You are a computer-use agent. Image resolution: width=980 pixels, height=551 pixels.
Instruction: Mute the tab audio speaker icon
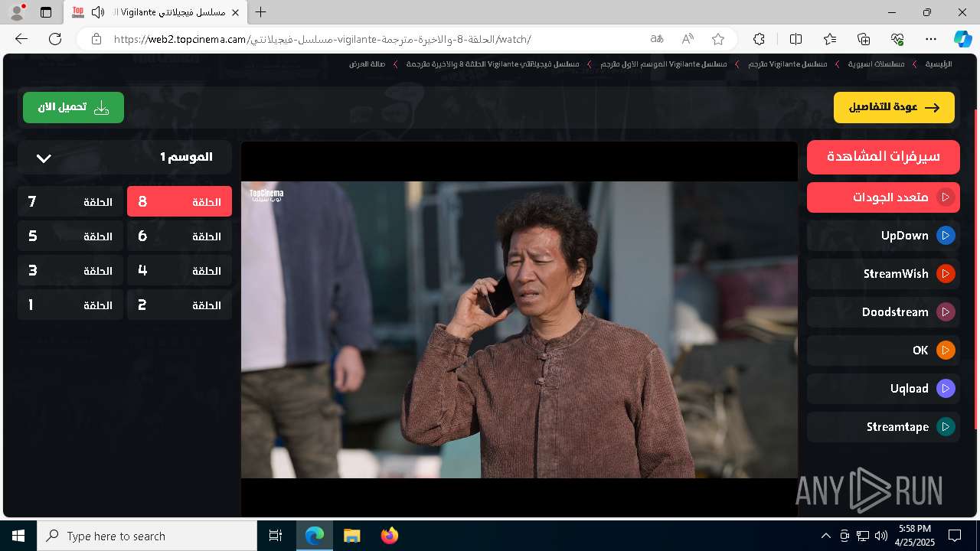point(98,12)
